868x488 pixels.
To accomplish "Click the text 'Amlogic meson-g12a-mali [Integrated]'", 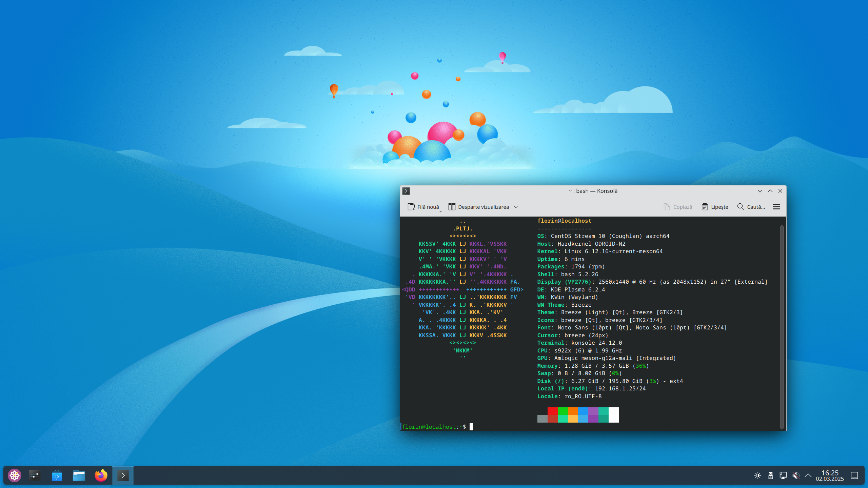I will coord(615,358).
